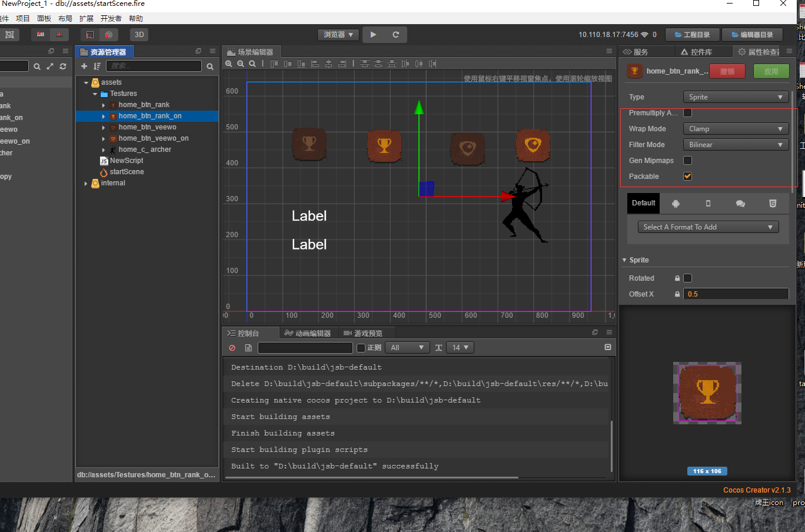Select the WeChat platform icon

tap(740, 203)
